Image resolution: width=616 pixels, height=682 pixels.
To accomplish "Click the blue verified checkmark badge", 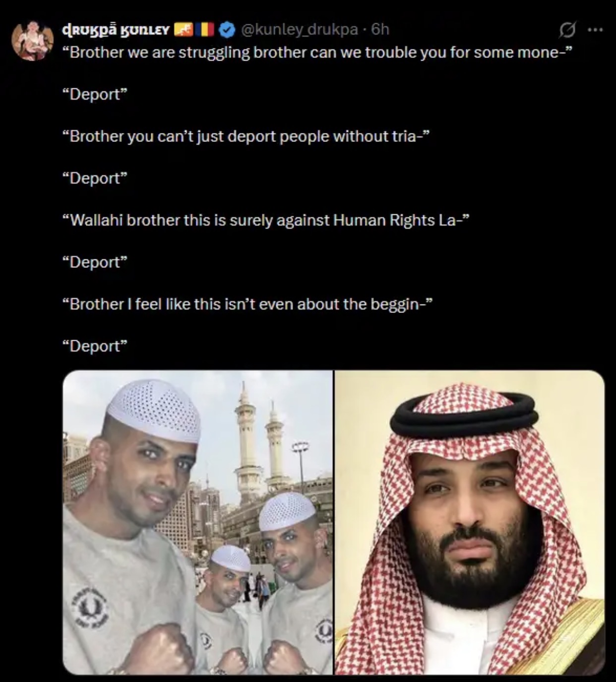I will pyautogui.click(x=227, y=30).
